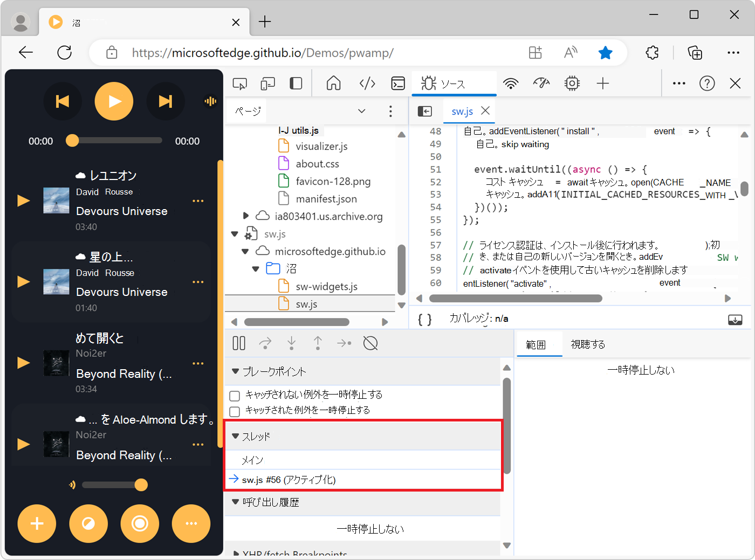
Task: Open the ページ navigator dropdown chevron
Action: (362, 111)
